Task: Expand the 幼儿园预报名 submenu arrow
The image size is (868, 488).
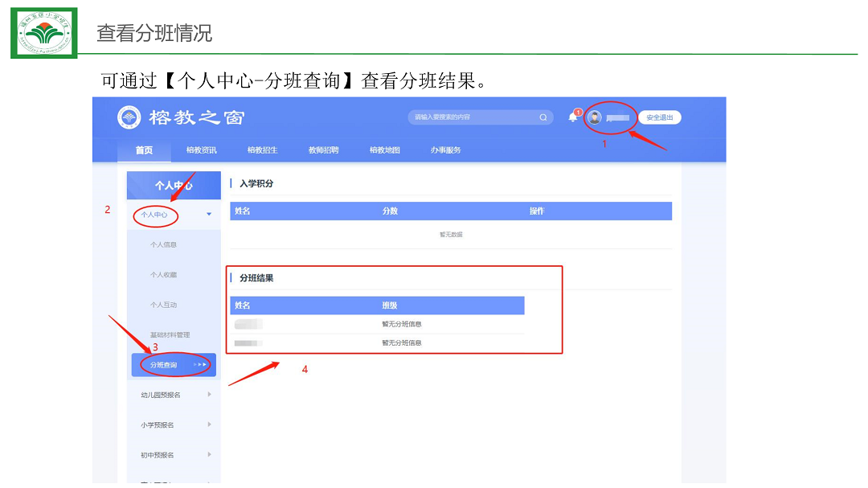Action: click(209, 395)
